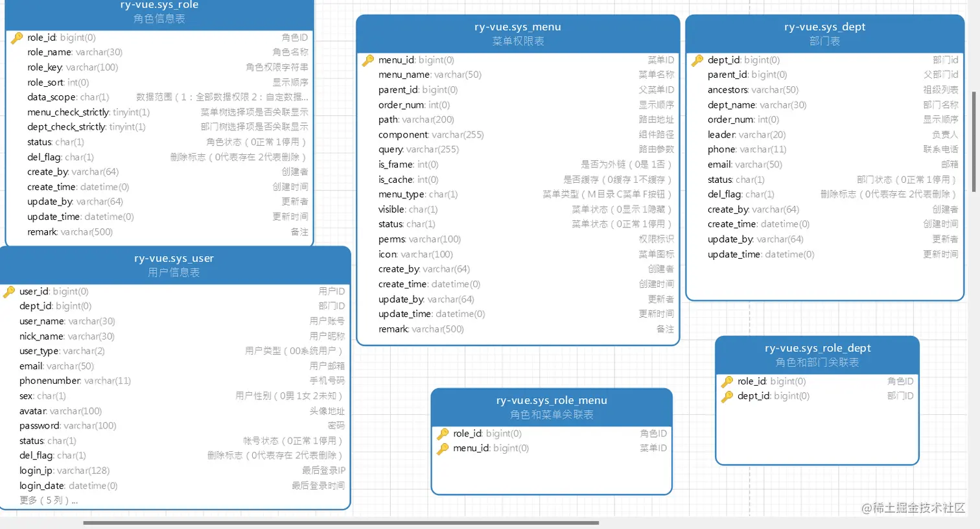Select data_scope column in sys_role
The height and width of the screenshot is (529, 980).
[159, 97]
